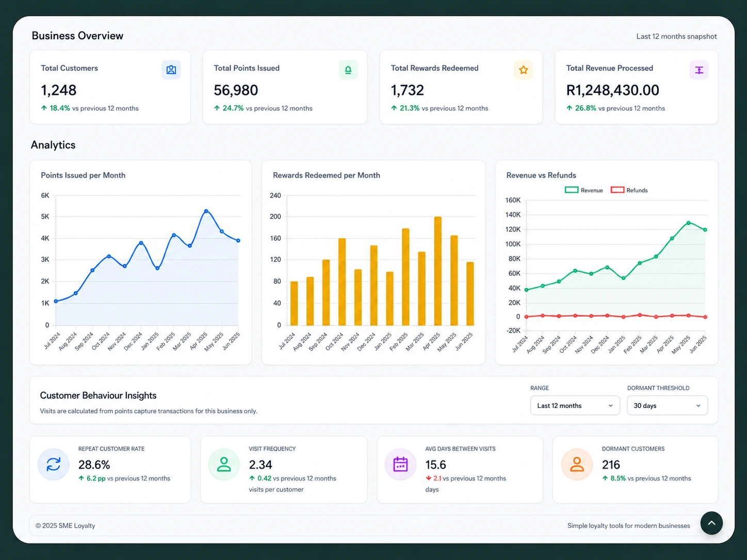Click the Jul 2024 point on Points Issued chart
Viewport: 747px width, 560px height.
pos(56,301)
